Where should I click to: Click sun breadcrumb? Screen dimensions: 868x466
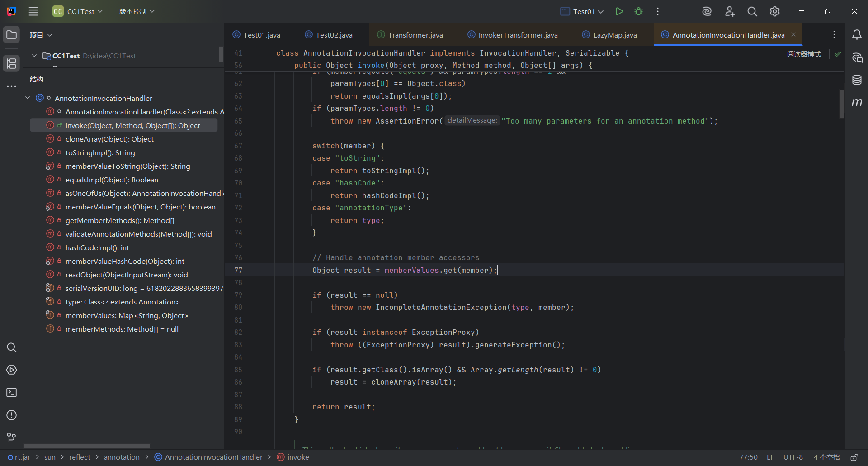[50, 457]
